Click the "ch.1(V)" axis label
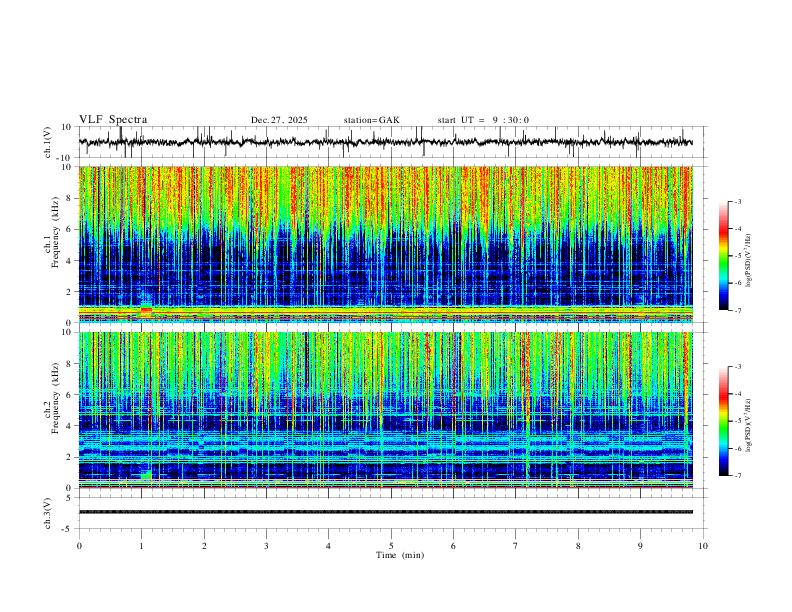Viewport: 792px width, 612px height. (x=48, y=142)
